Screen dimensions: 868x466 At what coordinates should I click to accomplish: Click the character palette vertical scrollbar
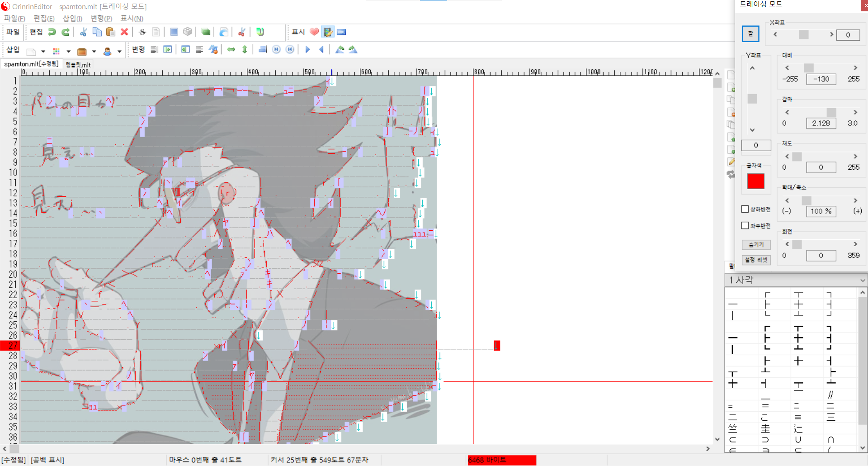click(x=863, y=370)
